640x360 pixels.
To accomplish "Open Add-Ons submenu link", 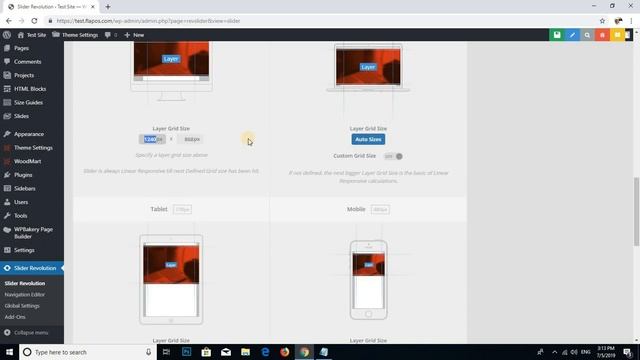I will point(15,317).
